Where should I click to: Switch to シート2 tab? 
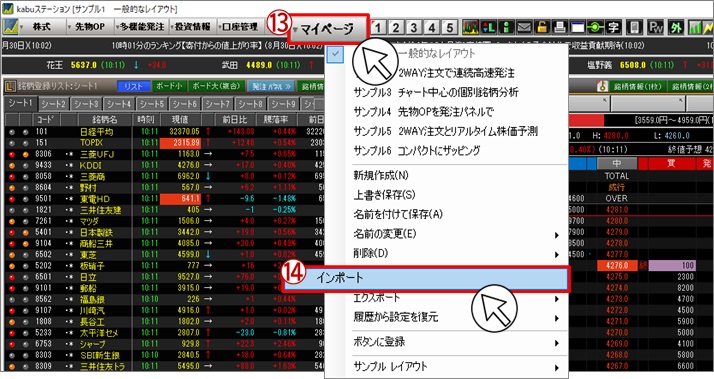click(x=54, y=104)
